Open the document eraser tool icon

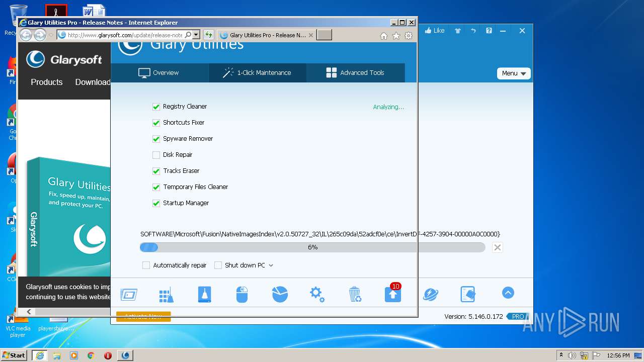point(468,295)
